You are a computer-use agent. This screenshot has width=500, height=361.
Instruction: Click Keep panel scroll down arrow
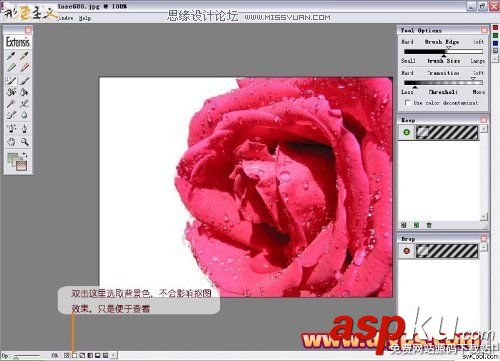click(484, 217)
